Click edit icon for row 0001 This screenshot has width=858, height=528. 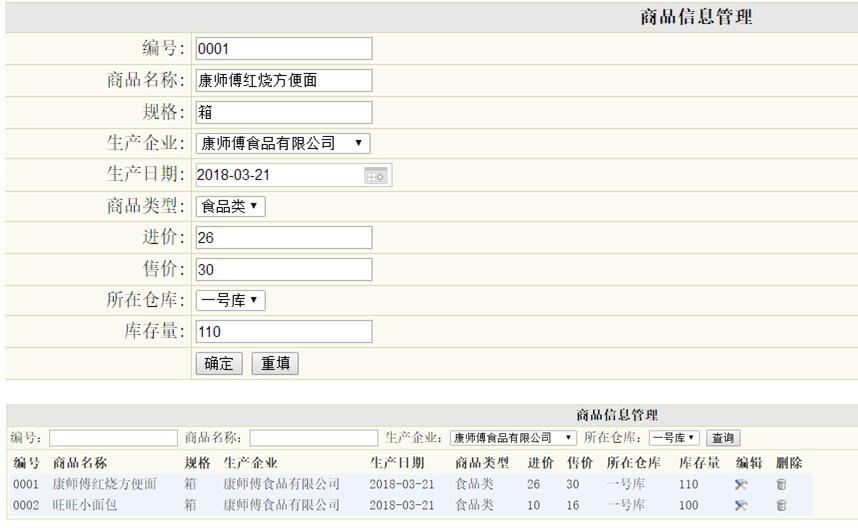pos(741,484)
